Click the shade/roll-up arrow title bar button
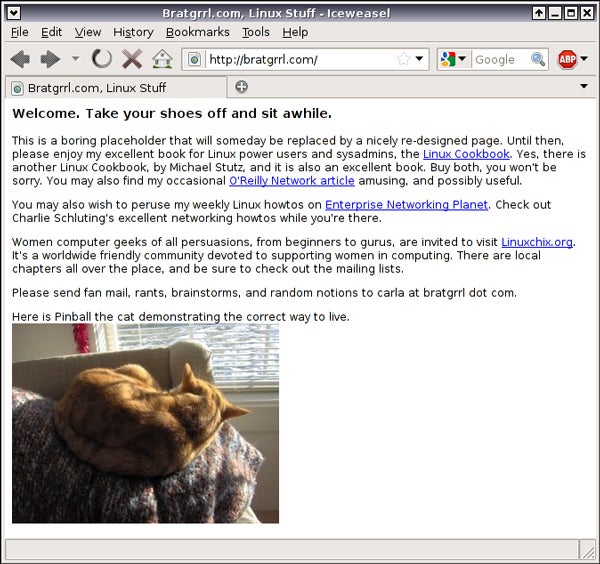 539,13
